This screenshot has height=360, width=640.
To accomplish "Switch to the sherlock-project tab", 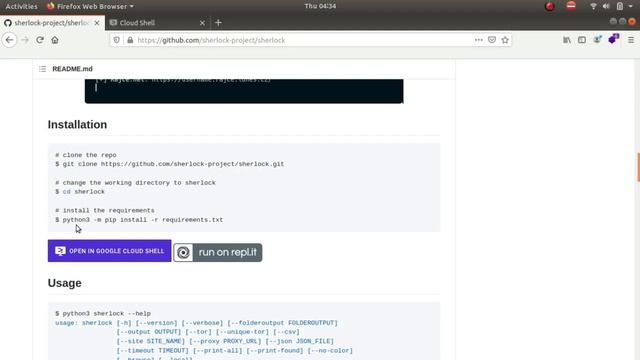I will [52, 23].
